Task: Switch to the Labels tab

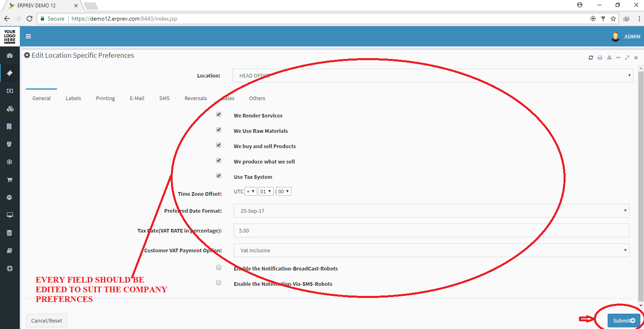Action: coord(73,98)
